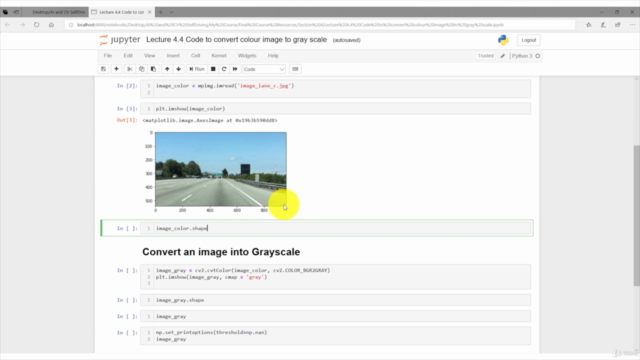640x360 pixels.
Task: Open the Cell menu
Action: pyautogui.click(x=196, y=56)
